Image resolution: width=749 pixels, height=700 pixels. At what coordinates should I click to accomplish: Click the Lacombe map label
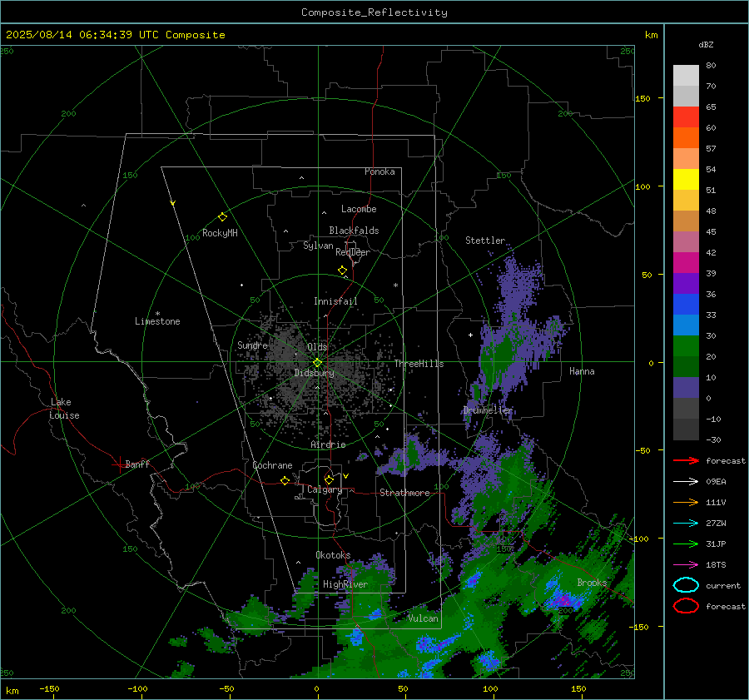pos(359,209)
